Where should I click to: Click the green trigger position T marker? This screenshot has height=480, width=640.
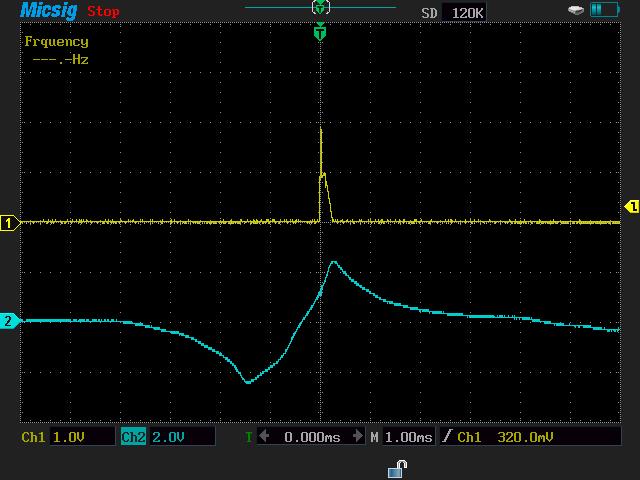tap(320, 32)
